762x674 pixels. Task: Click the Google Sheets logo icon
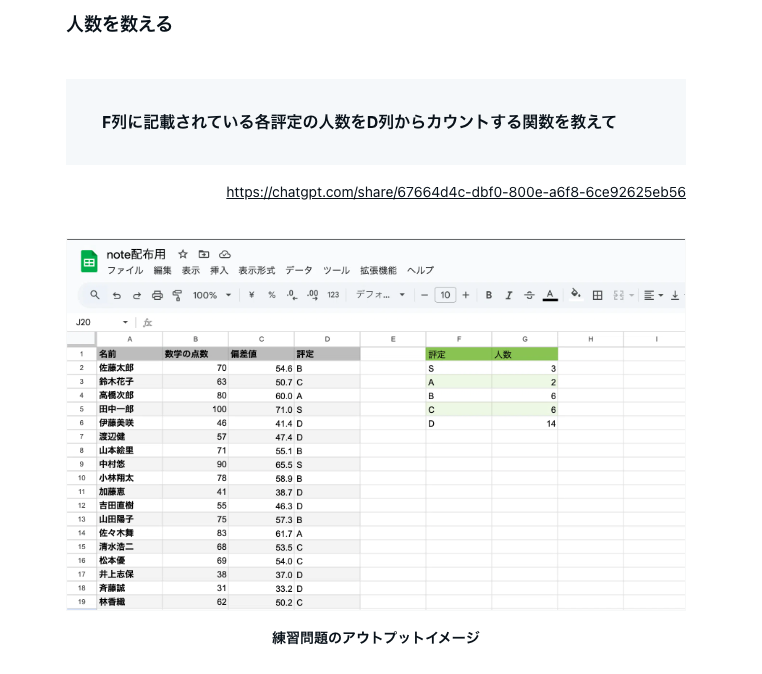pyautogui.click(x=89, y=261)
